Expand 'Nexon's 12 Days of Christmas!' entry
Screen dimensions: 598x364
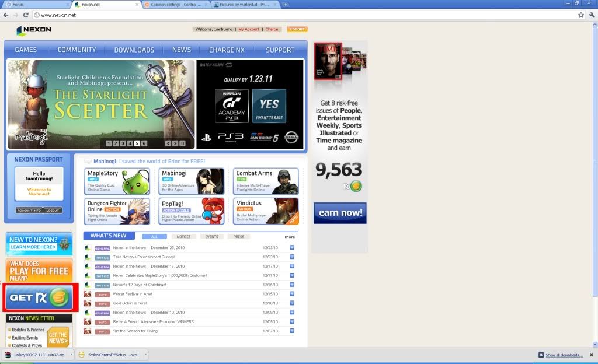click(292, 285)
